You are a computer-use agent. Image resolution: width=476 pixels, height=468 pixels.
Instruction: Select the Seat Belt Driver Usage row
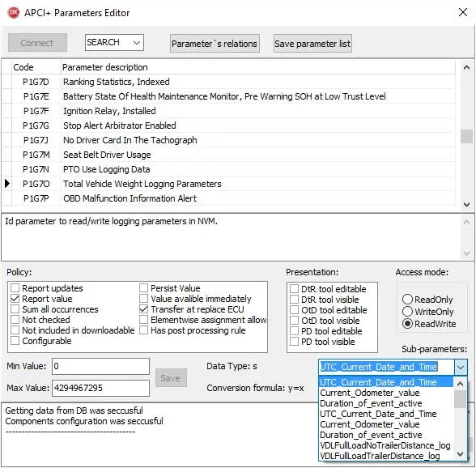pyautogui.click(x=228, y=155)
